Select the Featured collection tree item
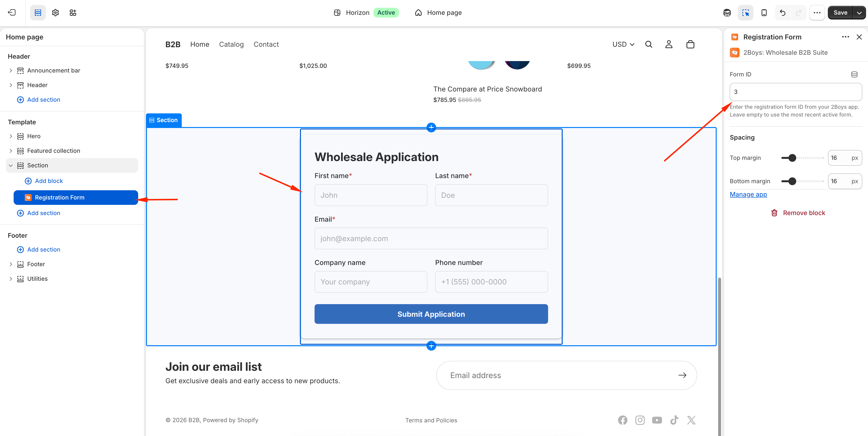Image resolution: width=868 pixels, height=436 pixels. (x=72, y=151)
